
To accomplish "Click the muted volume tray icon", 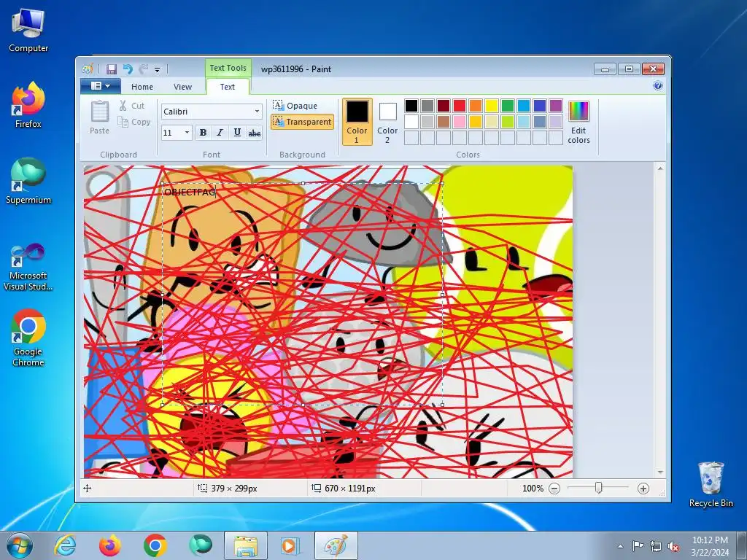I will 673,546.
